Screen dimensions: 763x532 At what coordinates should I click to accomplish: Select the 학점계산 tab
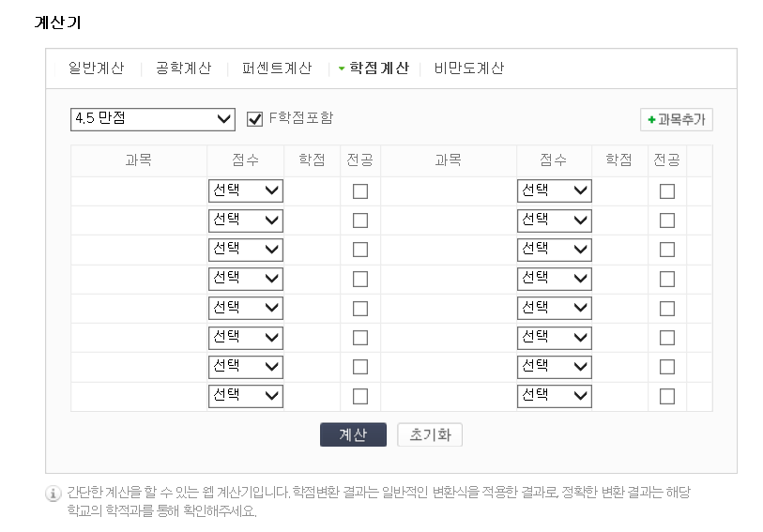pos(379,68)
